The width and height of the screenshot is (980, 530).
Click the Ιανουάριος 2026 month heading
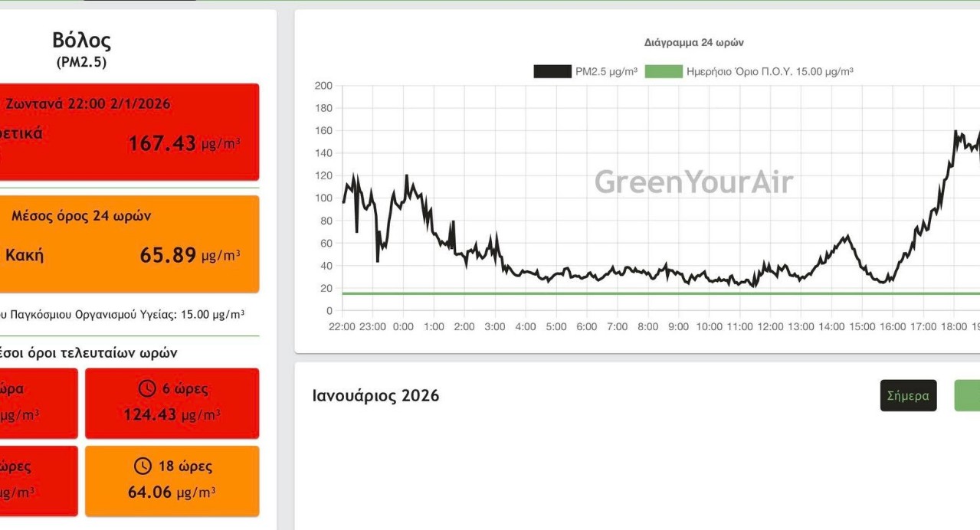(x=375, y=395)
